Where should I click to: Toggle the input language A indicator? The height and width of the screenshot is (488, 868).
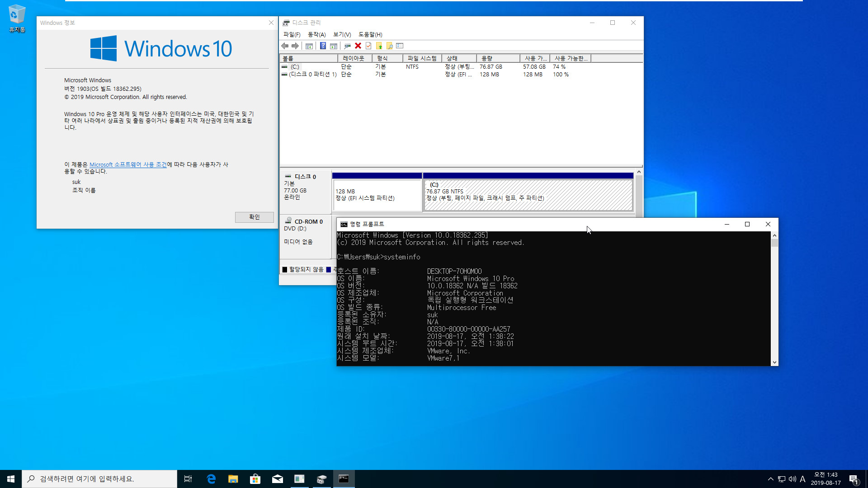[803, 479]
